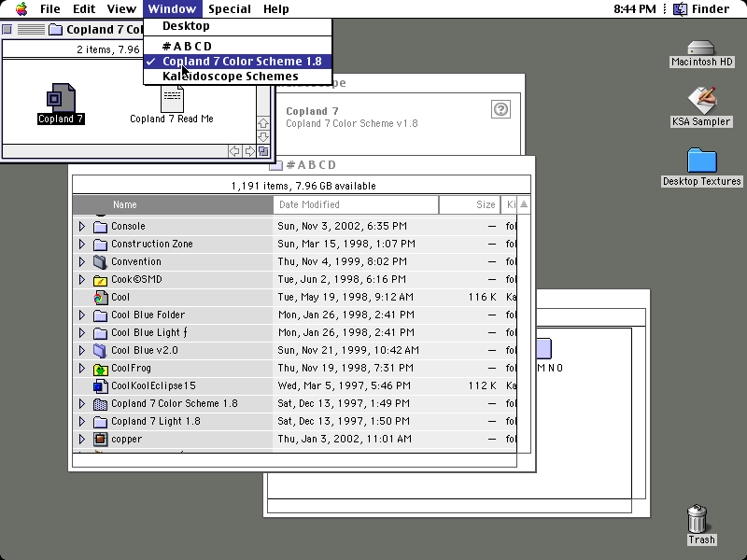The width and height of the screenshot is (747, 560).
Task: Open the Special menu
Action: 230,9
